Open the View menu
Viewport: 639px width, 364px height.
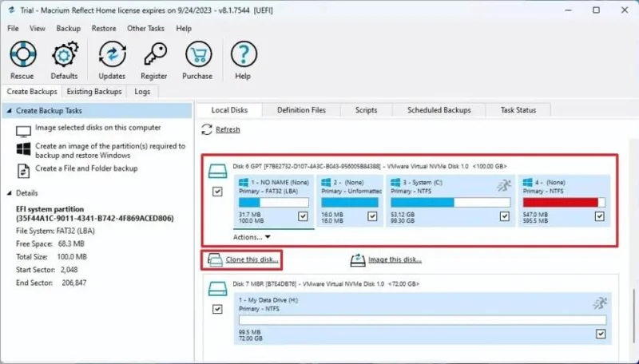point(37,29)
